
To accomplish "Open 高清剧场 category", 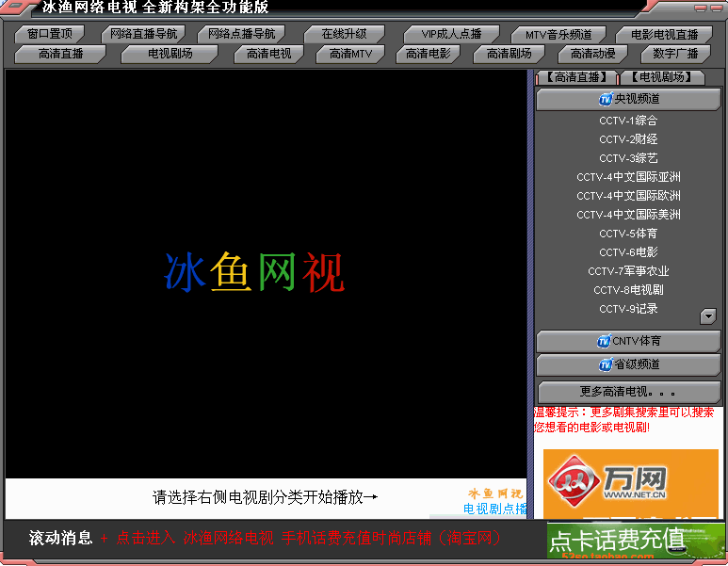I will coord(509,54).
